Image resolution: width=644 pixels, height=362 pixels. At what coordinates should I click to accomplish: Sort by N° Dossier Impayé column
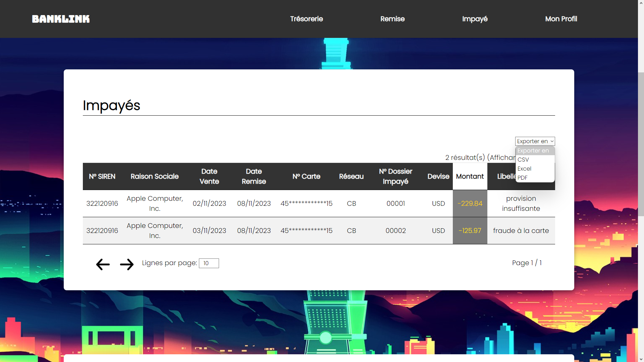(395, 176)
